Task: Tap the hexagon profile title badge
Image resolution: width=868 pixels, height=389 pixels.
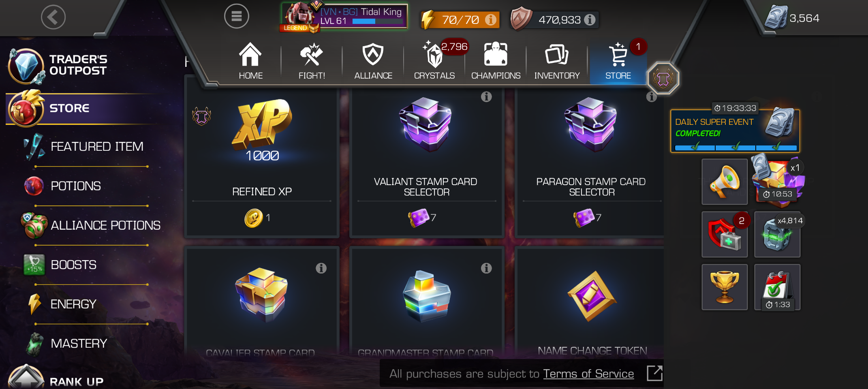Action: 663,78
